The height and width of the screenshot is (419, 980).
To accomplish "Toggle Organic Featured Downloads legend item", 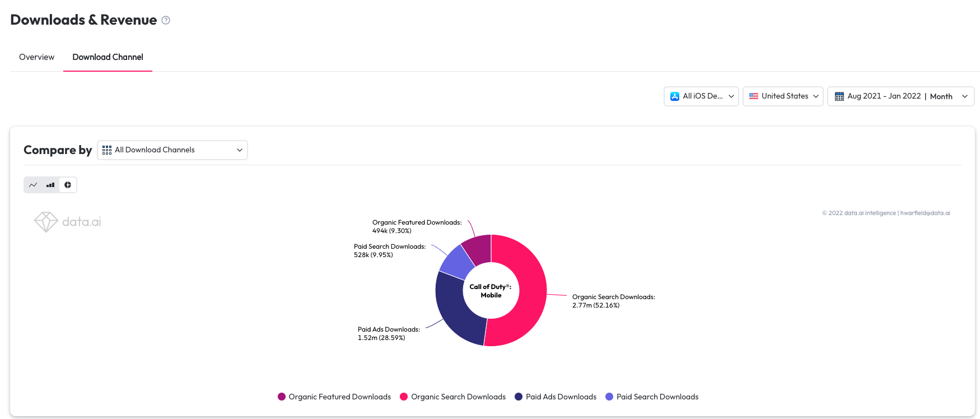I will pos(334,397).
